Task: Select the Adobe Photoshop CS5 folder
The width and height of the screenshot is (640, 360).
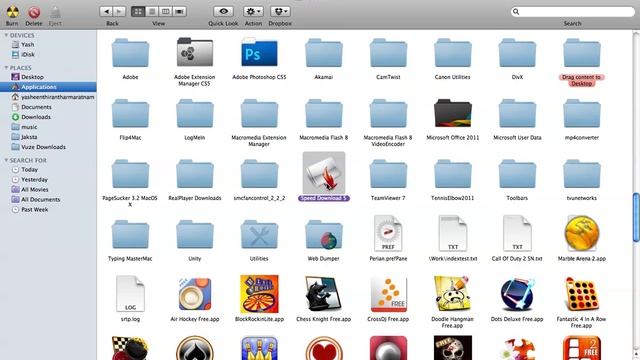Action: pyautogui.click(x=259, y=52)
